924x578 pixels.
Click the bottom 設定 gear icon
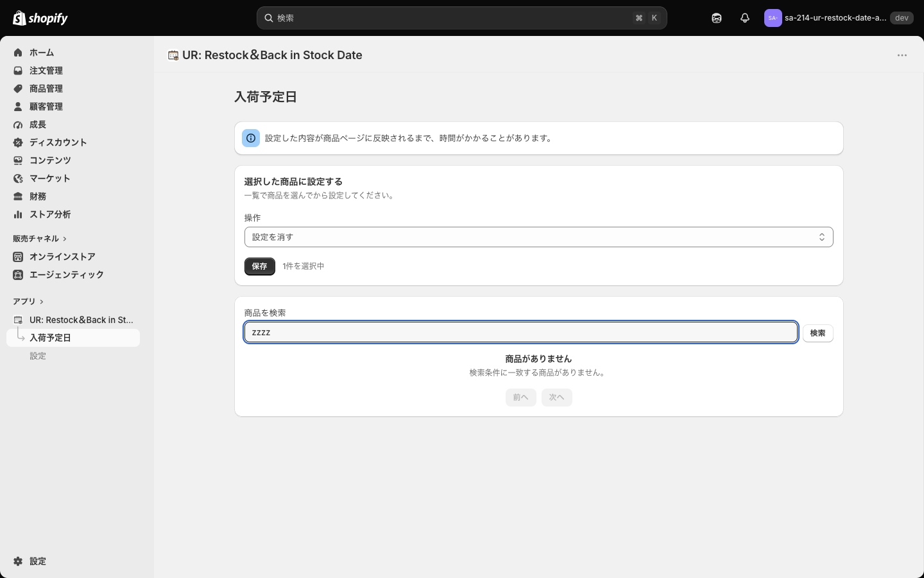(18, 561)
